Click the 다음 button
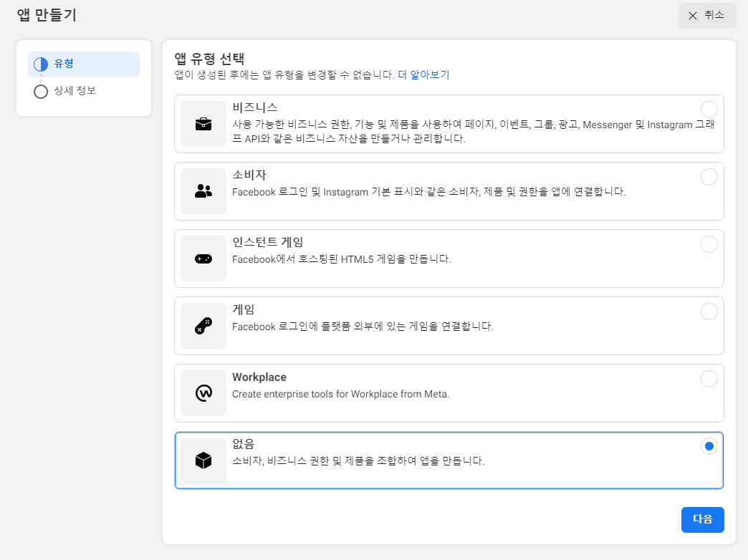This screenshot has height=560, width=748. (x=702, y=519)
